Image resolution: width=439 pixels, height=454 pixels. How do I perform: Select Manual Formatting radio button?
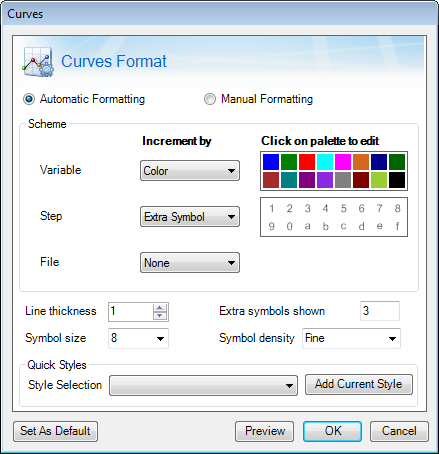point(210,99)
